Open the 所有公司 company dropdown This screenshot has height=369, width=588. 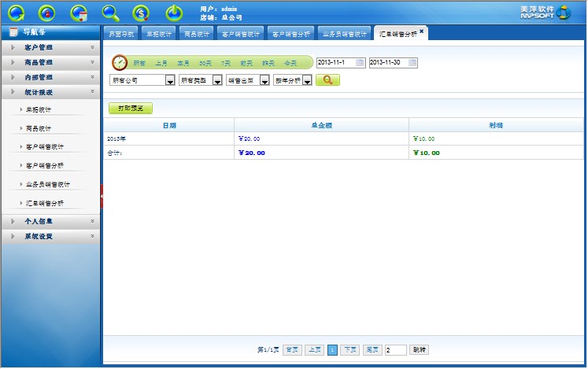[169, 80]
